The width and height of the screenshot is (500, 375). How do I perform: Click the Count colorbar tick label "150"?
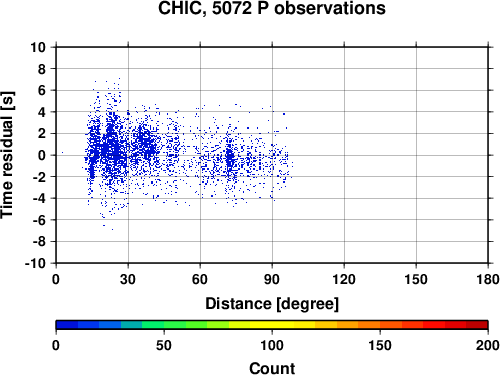(x=380, y=345)
